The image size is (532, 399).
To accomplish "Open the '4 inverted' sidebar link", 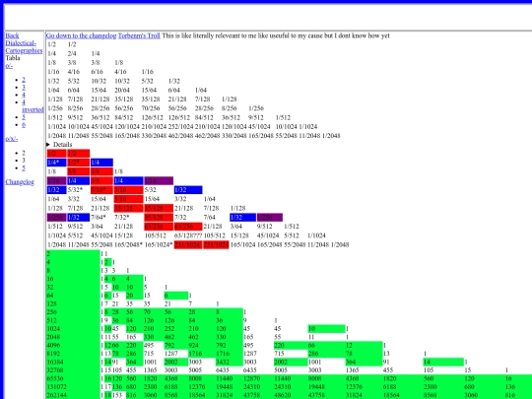I will pyautogui.click(x=33, y=105).
